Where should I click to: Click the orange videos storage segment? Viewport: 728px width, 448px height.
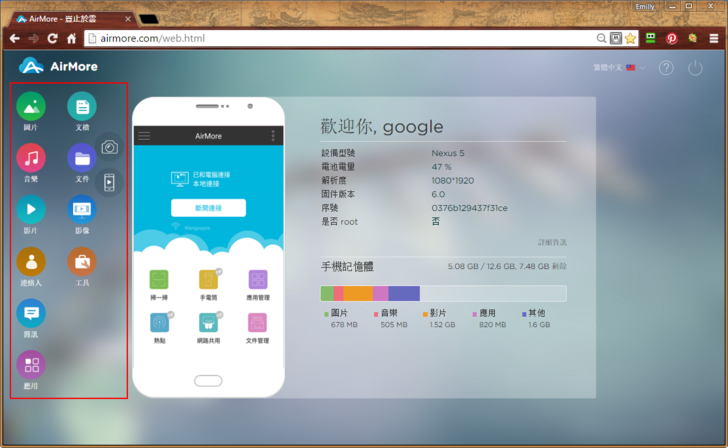pyautogui.click(x=358, y=293)
